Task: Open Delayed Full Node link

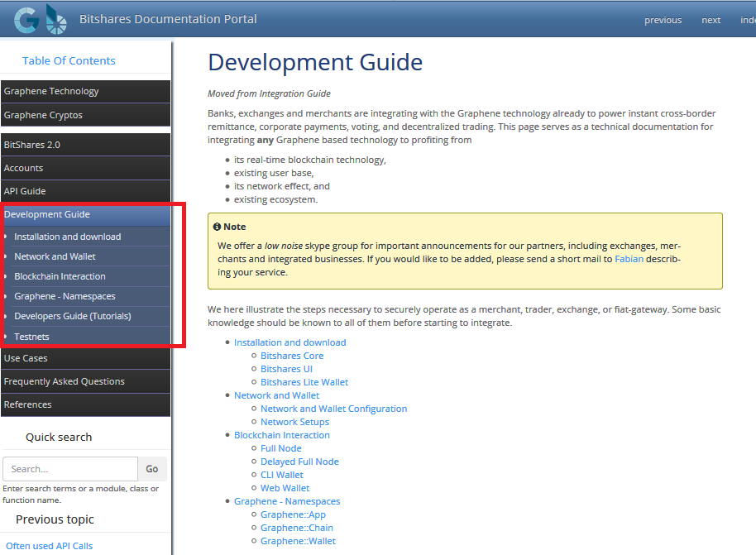Action: coord(299,462)
